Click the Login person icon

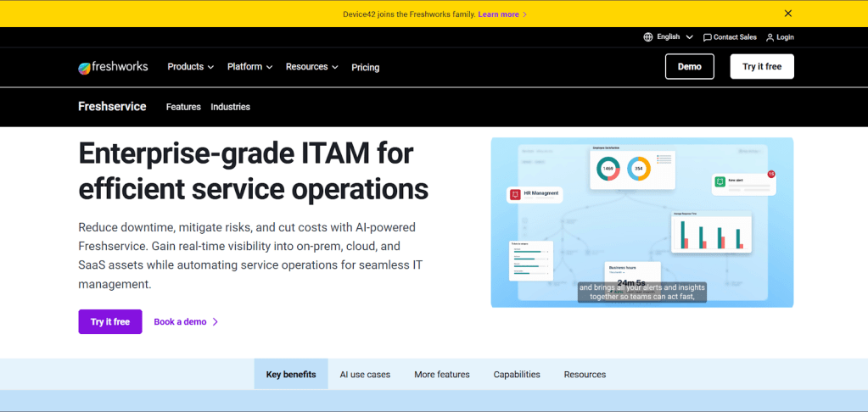pos(770,37)
